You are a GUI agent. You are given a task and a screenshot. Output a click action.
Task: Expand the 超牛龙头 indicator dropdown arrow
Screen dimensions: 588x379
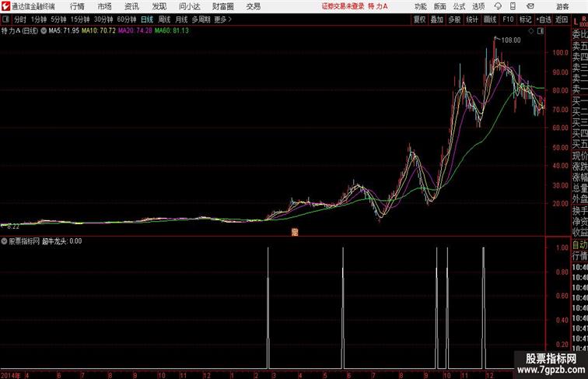click(x=4, y=241)
